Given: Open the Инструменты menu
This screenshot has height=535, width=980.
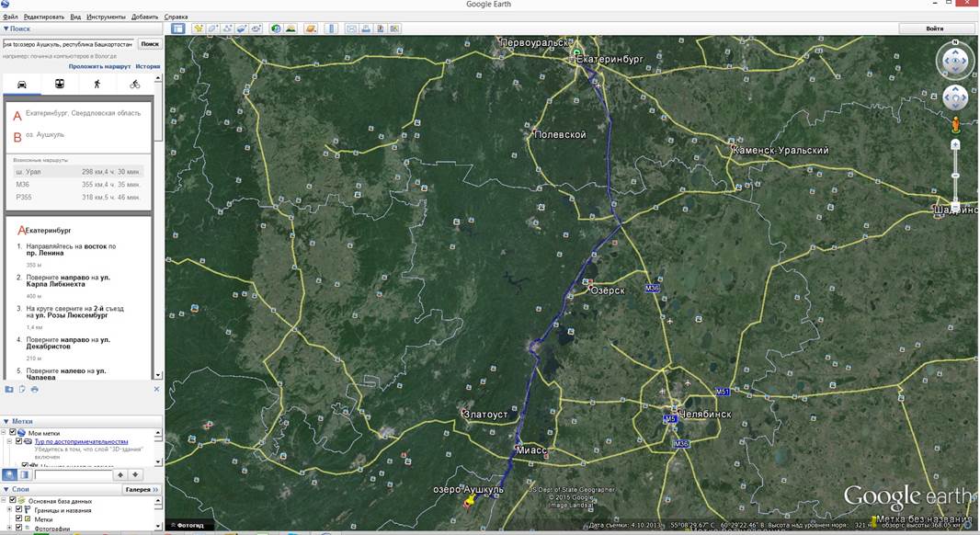Looking at the screenshot, I should [107, 17].
